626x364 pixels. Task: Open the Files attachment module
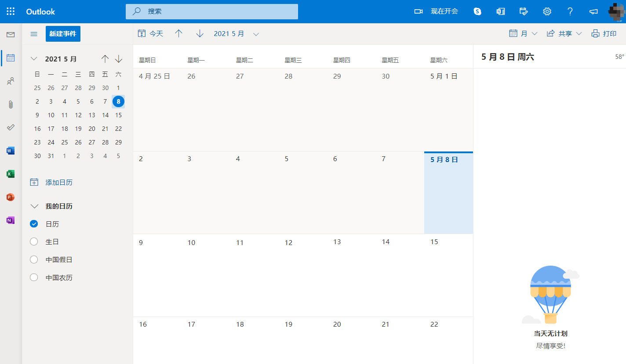click(x=11, y=104)
